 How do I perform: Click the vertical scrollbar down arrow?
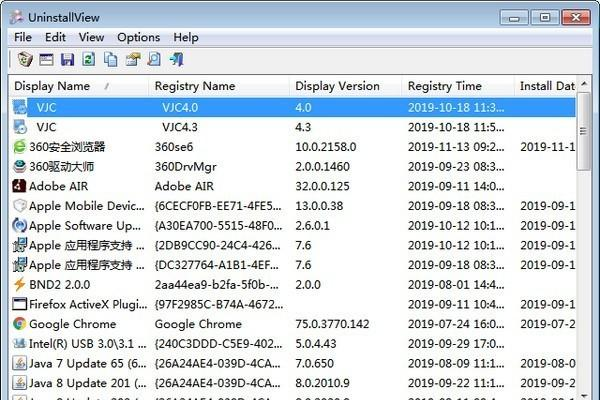click(584, 395)
